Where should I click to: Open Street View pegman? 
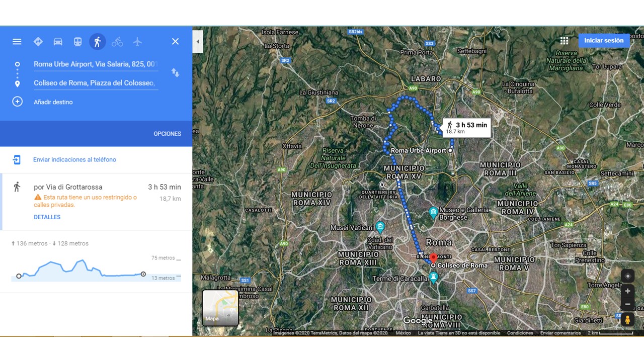click(627, 319)
